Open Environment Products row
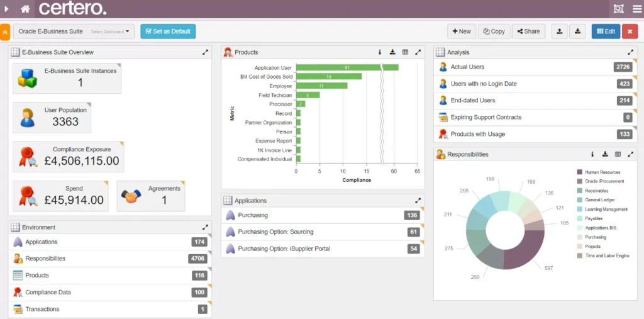644x319 pixels. 110,276
